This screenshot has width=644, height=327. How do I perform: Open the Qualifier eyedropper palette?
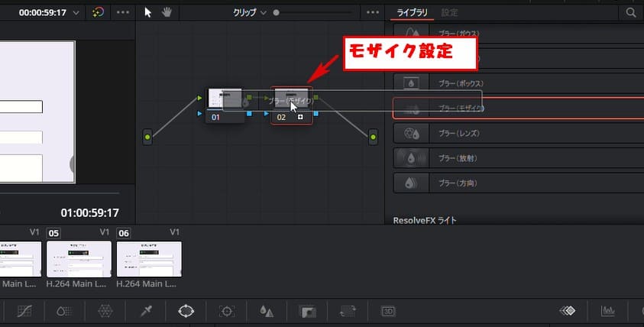[x=145, y=311]
